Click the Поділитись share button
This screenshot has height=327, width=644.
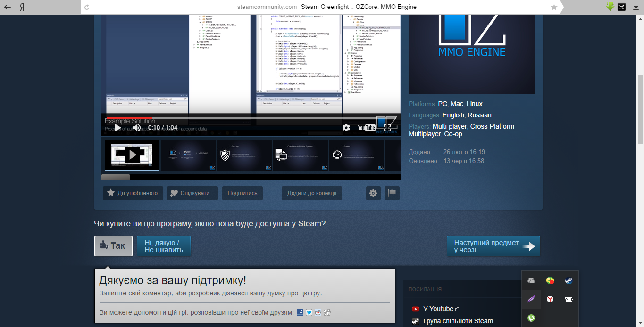point(243,193)
